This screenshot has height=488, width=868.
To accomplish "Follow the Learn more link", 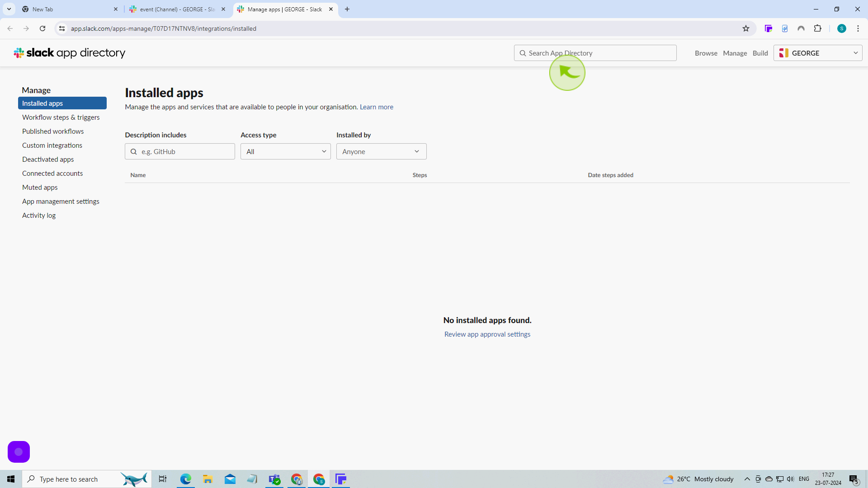I will (377, 107).
